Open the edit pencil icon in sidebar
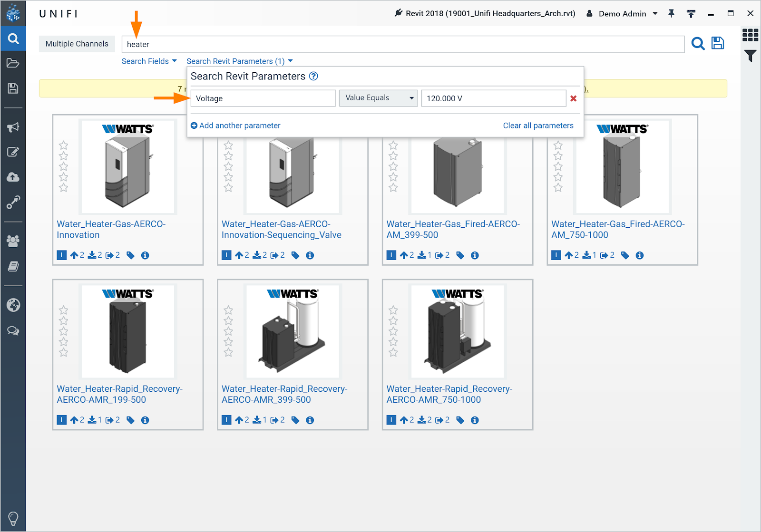761x532 pixels. click(x=13, y=152)
